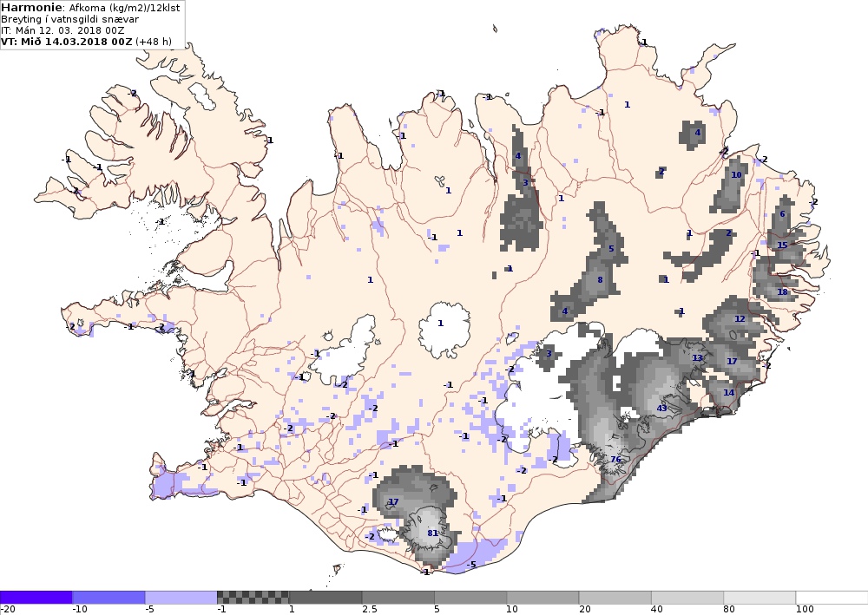Select the checkered -1 to 1 legend swatch

[x=253, y=598]
